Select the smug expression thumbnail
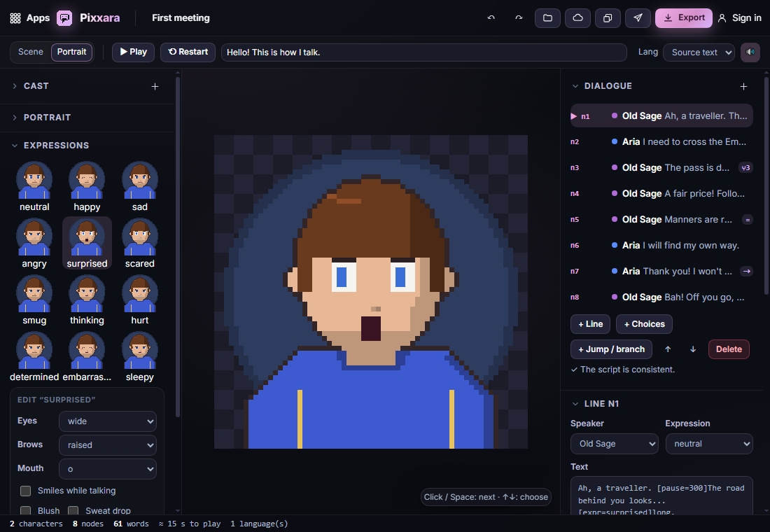This screenshot has width=770, height=532. coord(34,300)
